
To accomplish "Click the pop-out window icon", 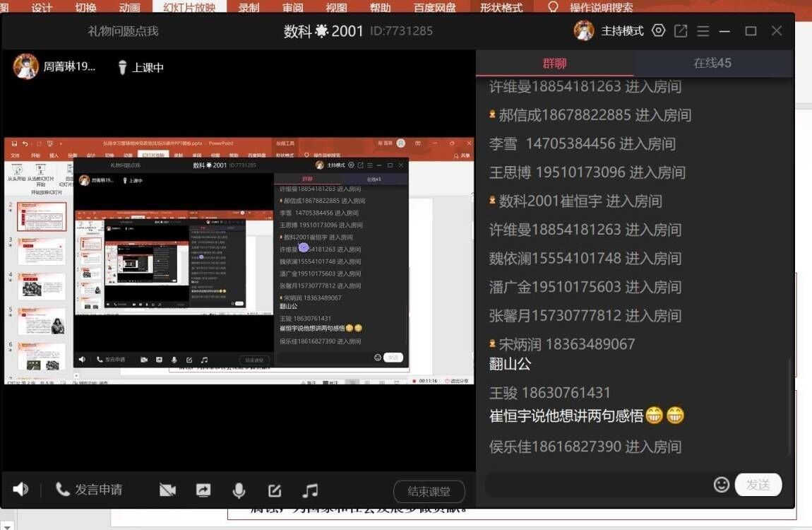I will (x=681, y=31).
